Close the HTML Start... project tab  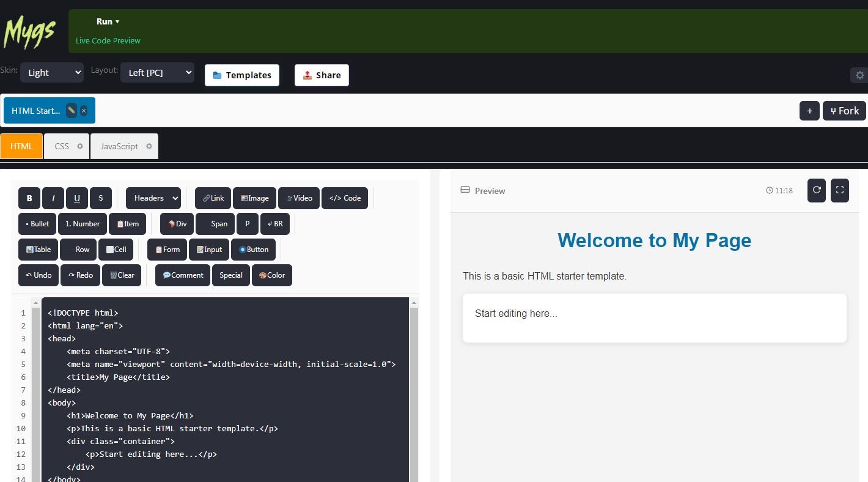[84, 111]
